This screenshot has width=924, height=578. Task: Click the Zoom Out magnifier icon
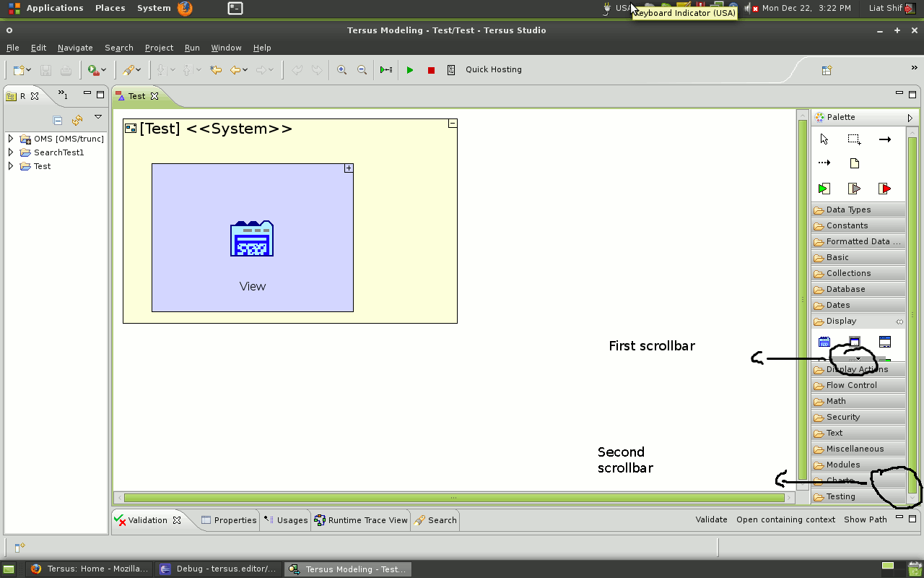tap(362, 70)
